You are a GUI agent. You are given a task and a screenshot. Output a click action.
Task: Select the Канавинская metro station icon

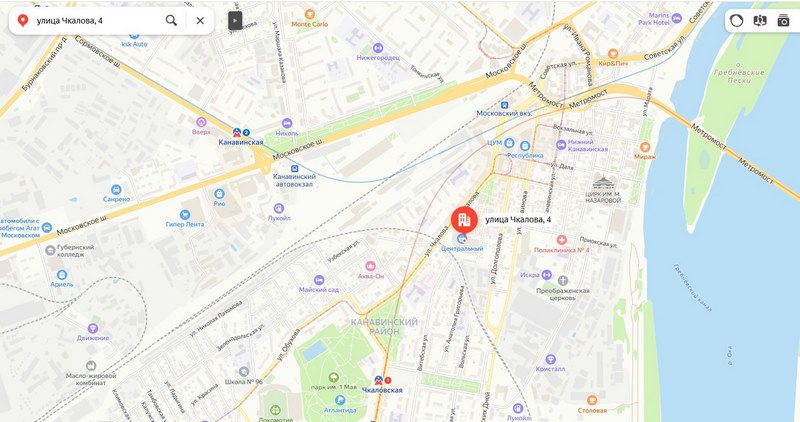coord(237,133)
